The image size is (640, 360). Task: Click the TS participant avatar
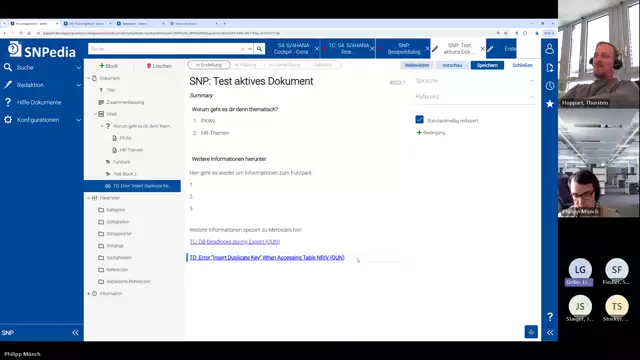(x=616, y=306)
